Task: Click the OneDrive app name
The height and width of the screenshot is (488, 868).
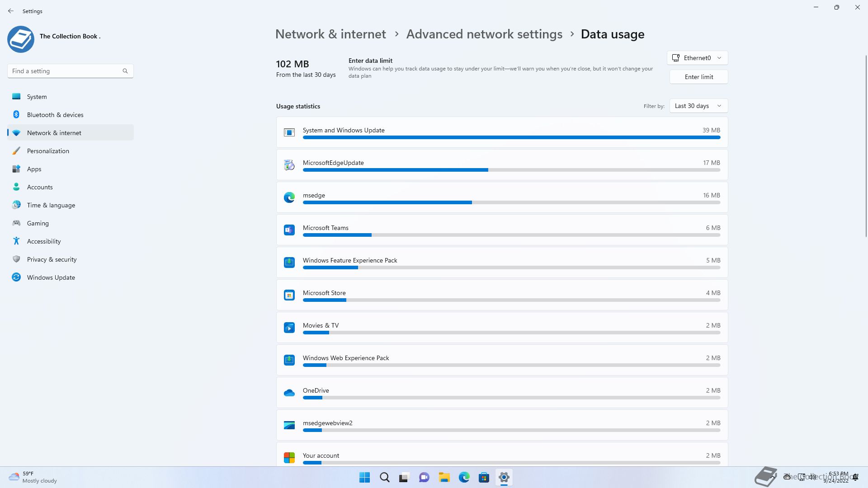Action: 316,390
